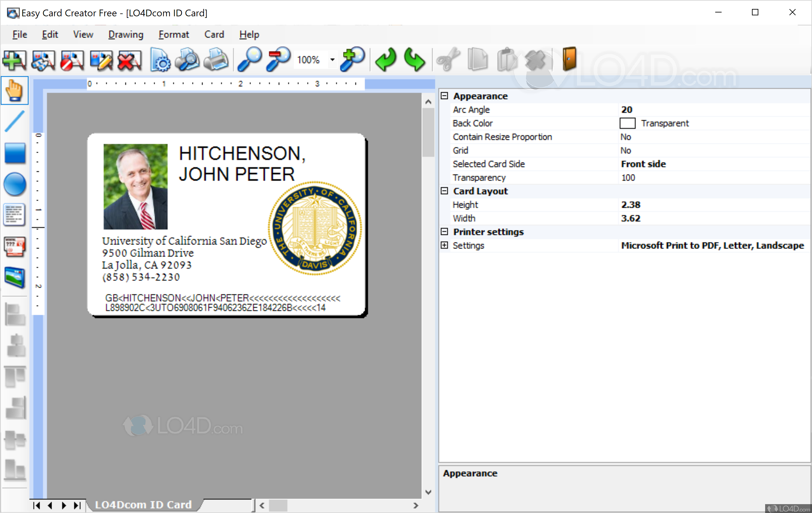
Task: Select the ellipse drawing tool
Action: click(x=14, y=184)
